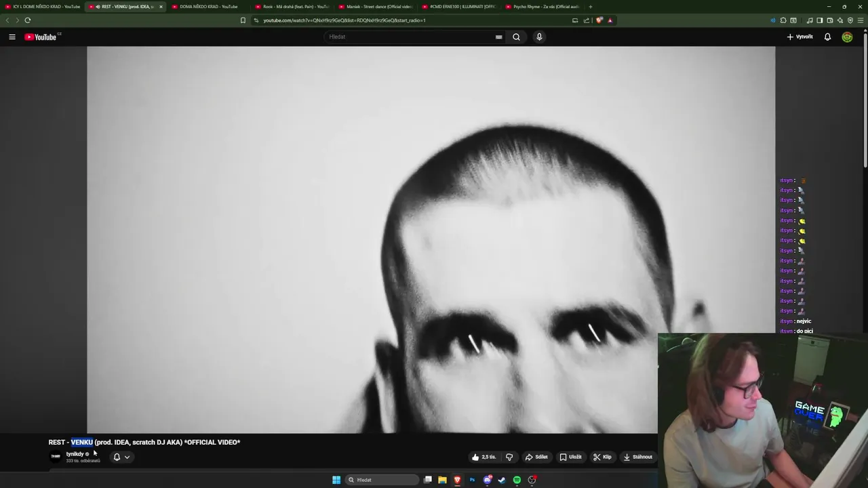Open Brave Shields lion icon
Image resolution: width=868 pixels, height=488 pixels.
click(599, 20)
